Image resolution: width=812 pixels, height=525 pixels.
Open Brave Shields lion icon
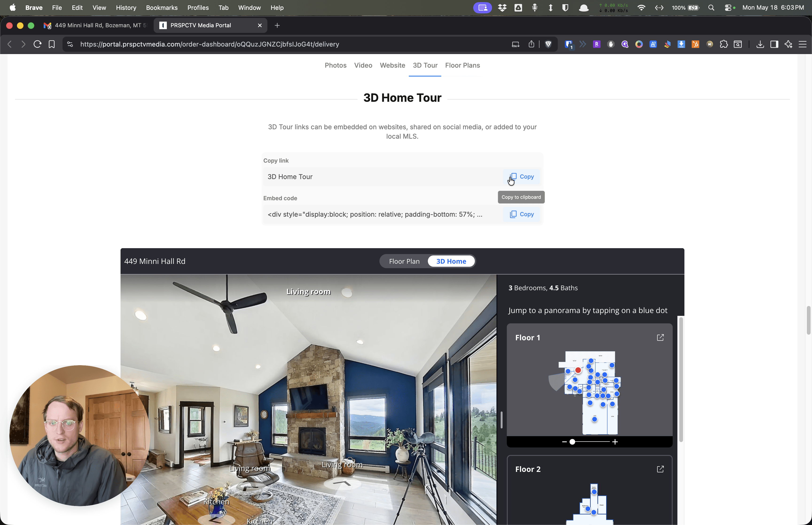548,44
